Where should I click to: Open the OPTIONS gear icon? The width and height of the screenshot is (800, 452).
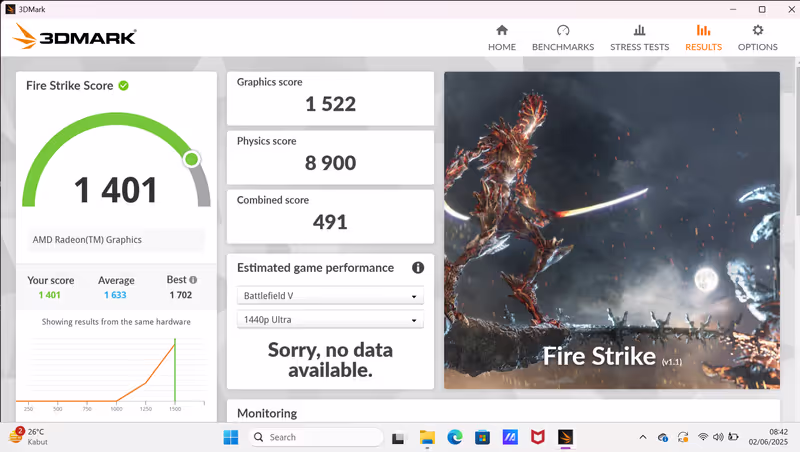pyautogui.click(x=757, y=31)
